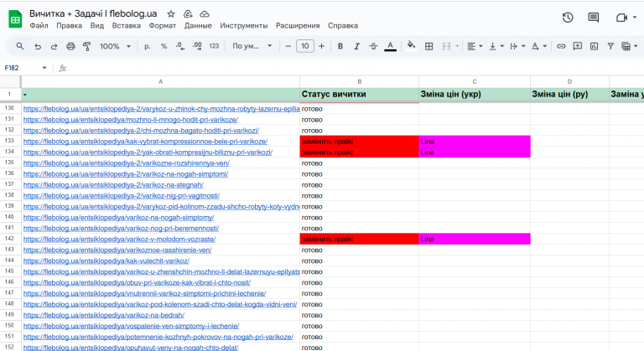Print the spreadsheet
Viewport: 644px width, 351px height.
coord(70,46)
